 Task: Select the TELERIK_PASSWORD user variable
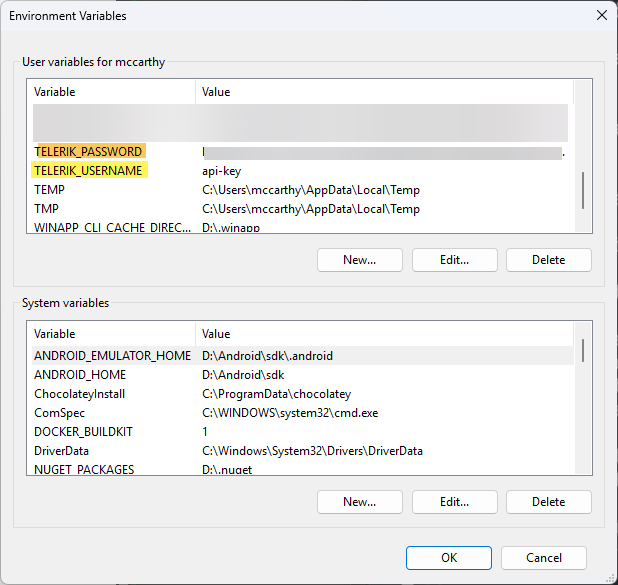[88, 152]
